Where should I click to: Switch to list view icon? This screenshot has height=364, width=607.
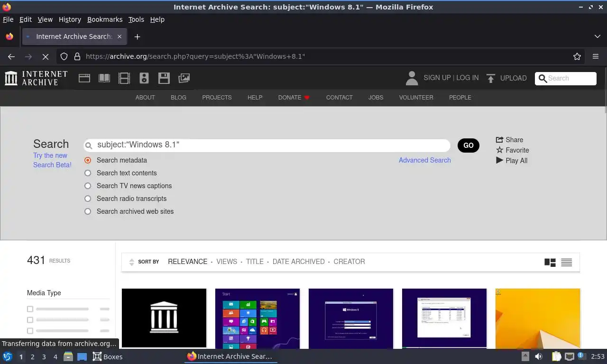(x=566, y=262)
